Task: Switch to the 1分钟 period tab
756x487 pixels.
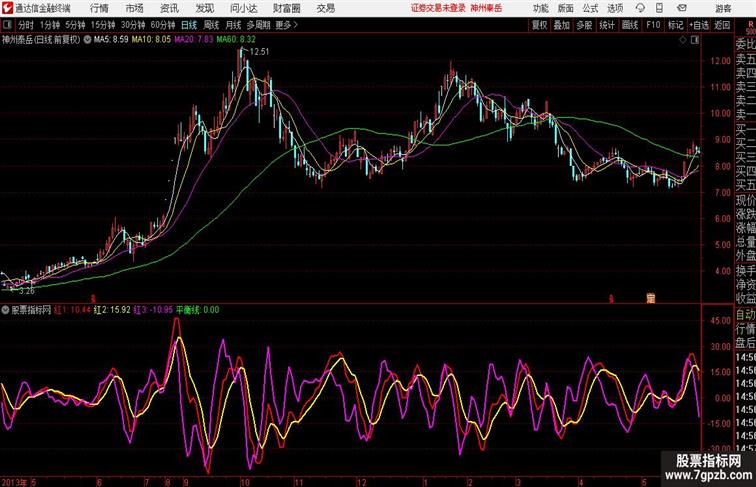Action: coord(49,25)
